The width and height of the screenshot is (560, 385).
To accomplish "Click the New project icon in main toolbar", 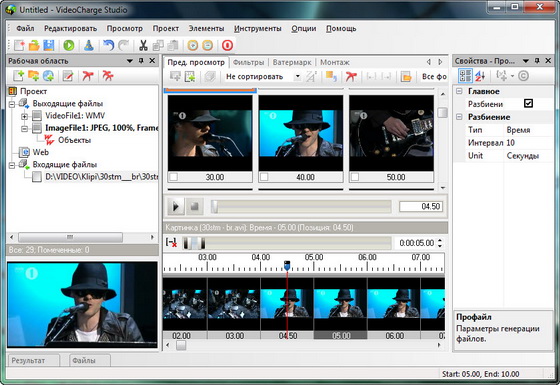I will pos(19,45).
